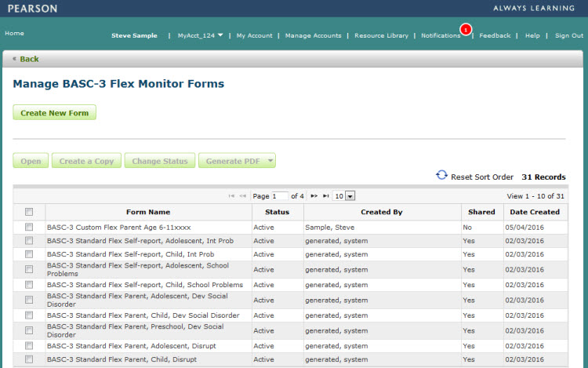This screenshot has height=368, width=588.
Task: Click 'Sample, Steve' in Created By column
Action: click(329, 228)
